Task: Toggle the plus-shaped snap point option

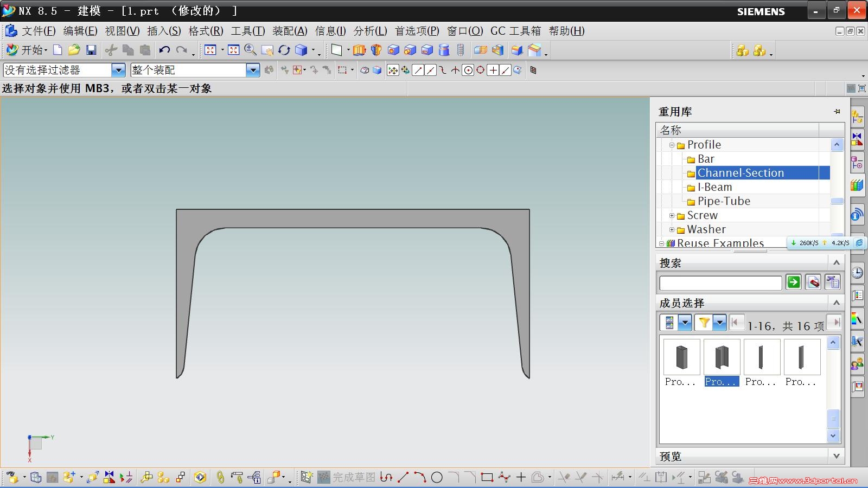Action: click(493, 70)
